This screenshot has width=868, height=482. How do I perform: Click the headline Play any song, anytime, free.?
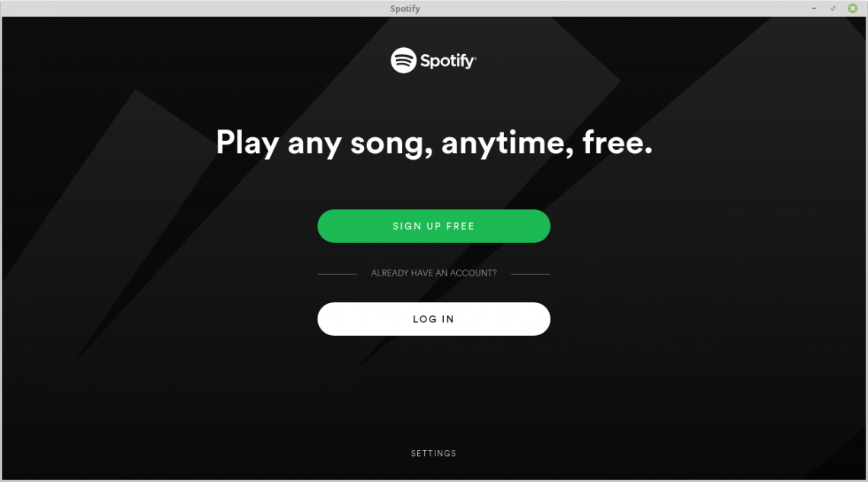tap(434, 143)
